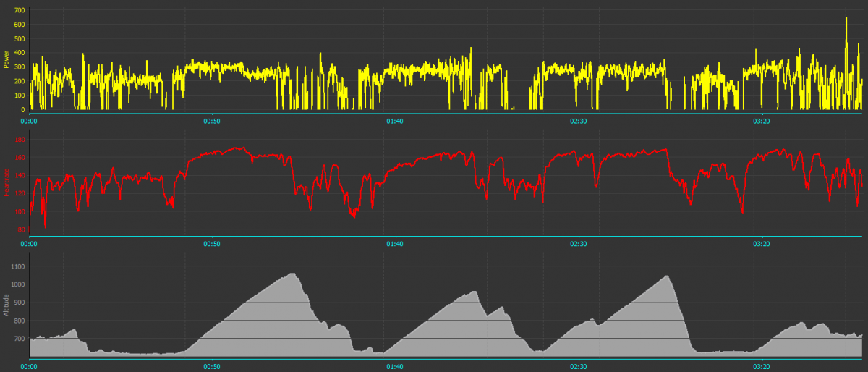Image resolution: width=868 pixels, height=372 pixels.
Task: Select the 01:40 marker under Altitude chart
Action: 395,367
